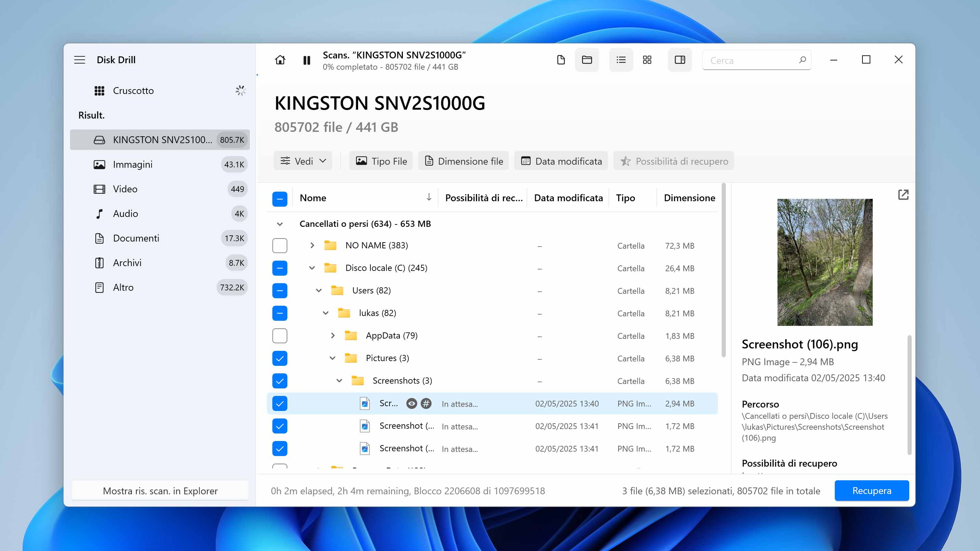Switch to folder view icon
This screenshot has height=551, width=980.
[x=587, y=60]
